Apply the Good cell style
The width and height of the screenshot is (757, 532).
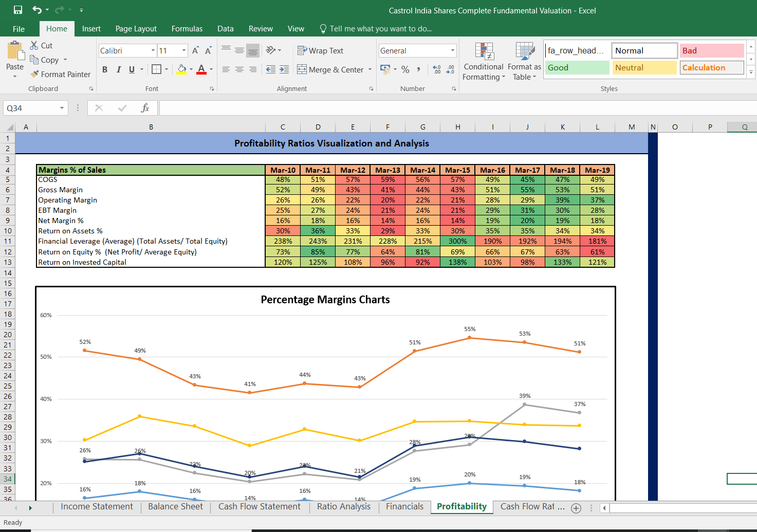point(577,67)
